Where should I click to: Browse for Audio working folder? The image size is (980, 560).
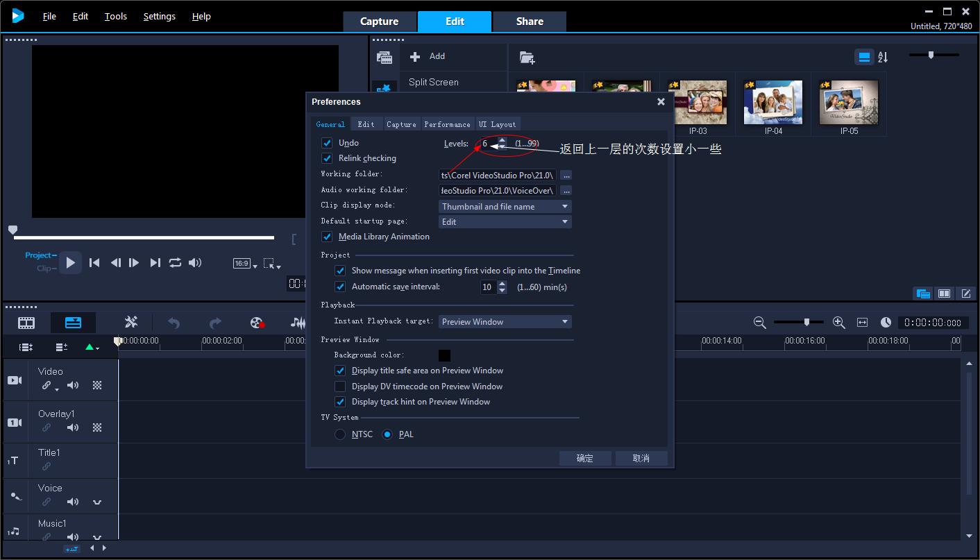566,190
